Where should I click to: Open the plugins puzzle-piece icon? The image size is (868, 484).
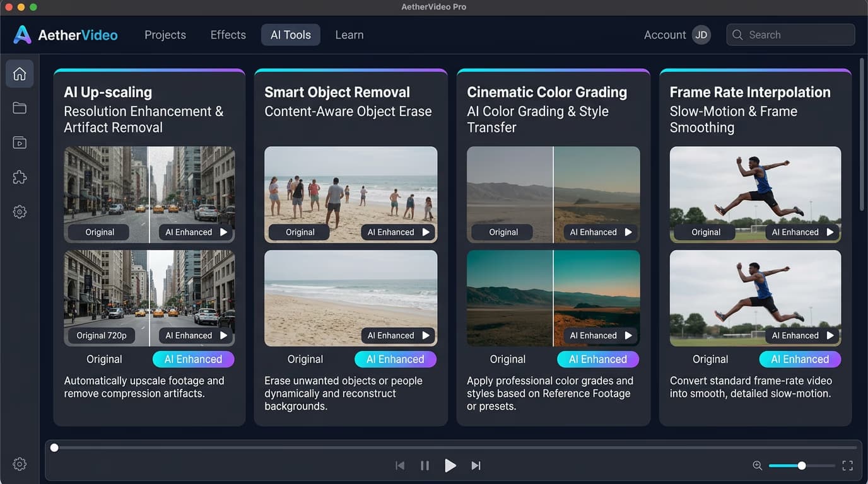[x=20, y=178]
